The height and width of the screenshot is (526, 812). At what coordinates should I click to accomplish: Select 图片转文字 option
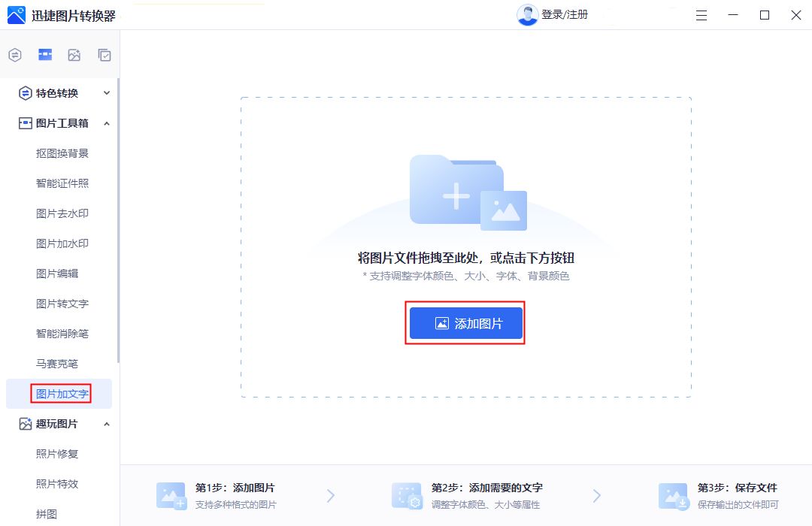(x=62, y=304)
